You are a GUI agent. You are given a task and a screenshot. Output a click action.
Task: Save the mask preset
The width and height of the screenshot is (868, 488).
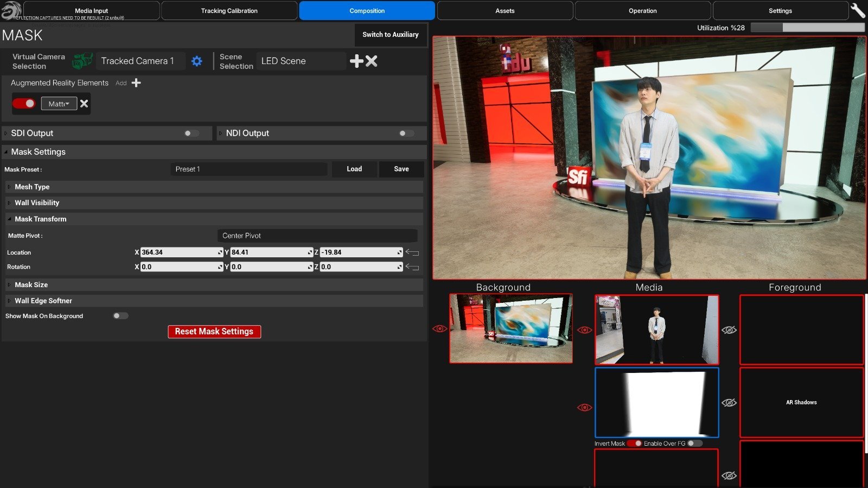click(401, 169)
